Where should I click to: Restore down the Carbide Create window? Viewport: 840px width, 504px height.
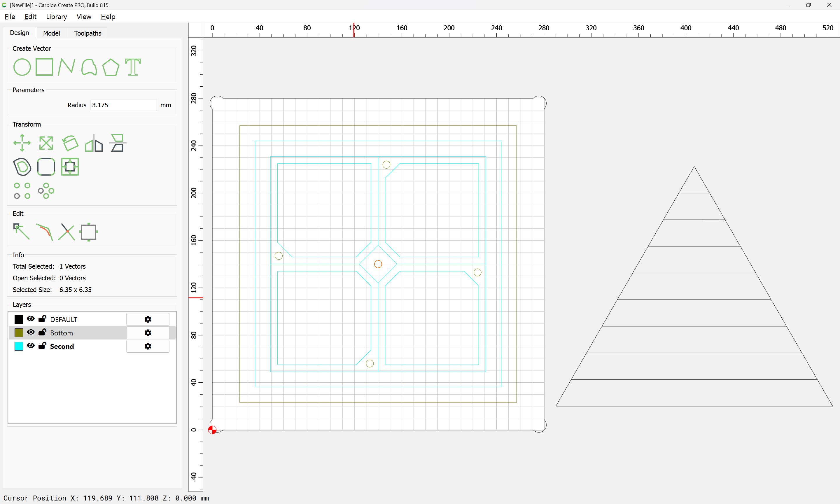pos(808,5)
